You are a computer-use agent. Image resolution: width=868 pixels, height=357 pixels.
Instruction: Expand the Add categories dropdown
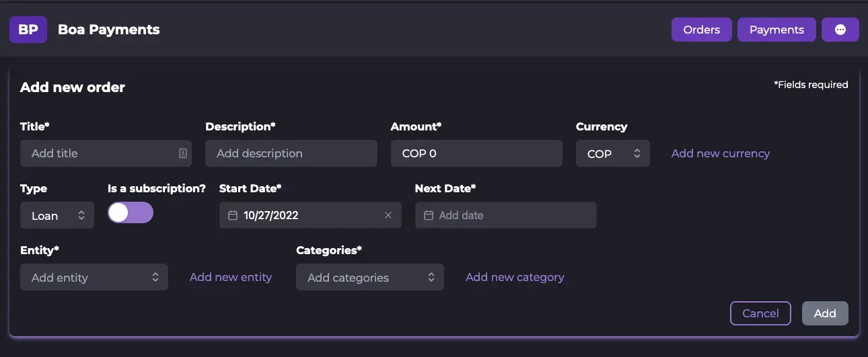(369, 277)
